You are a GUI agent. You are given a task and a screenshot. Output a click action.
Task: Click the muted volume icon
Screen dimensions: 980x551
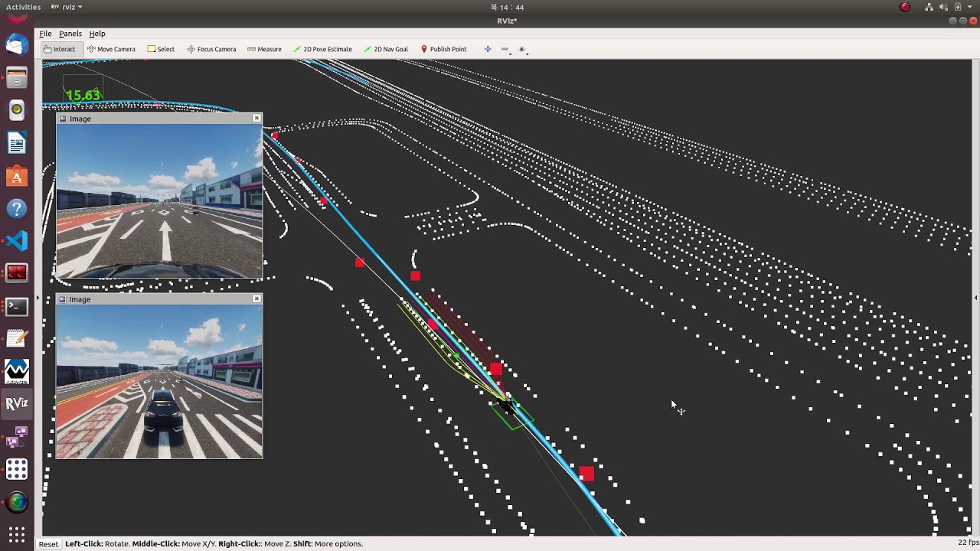tap(944, 7)
